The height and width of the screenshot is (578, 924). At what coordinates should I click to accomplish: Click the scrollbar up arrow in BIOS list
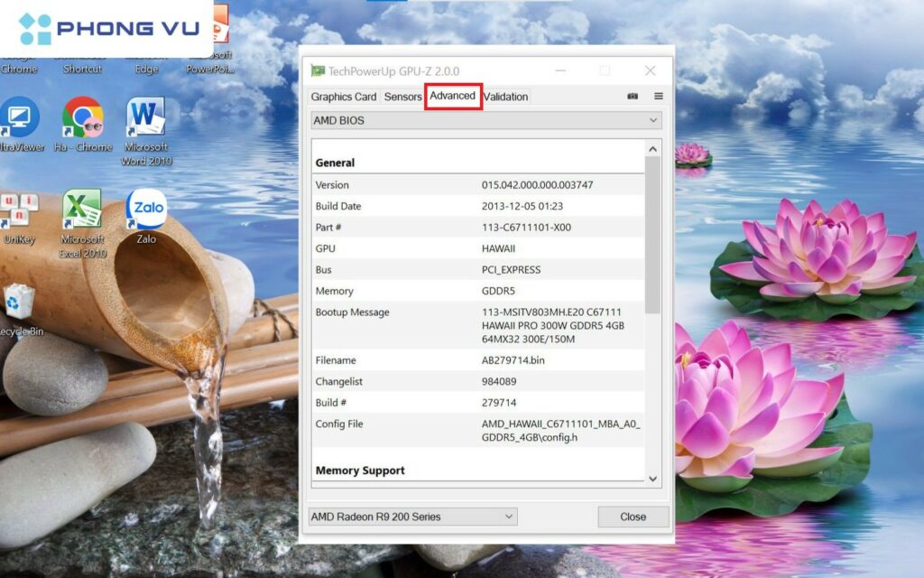tap(653, 147)
